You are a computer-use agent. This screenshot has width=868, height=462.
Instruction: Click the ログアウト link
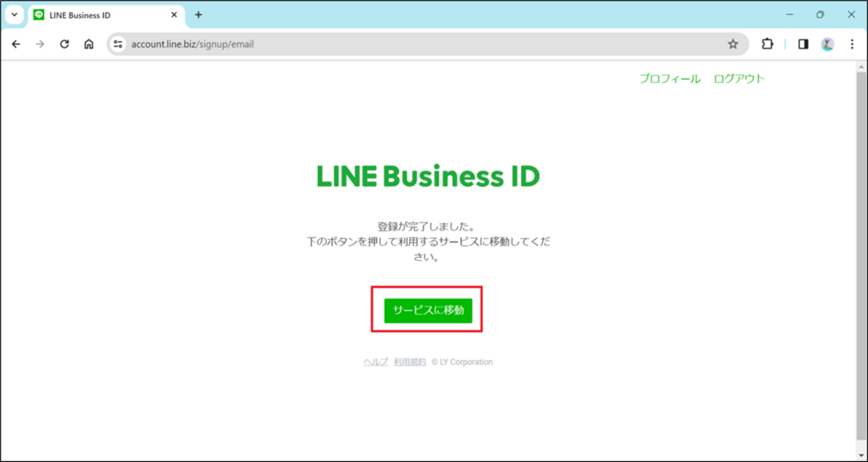(739, 79)
